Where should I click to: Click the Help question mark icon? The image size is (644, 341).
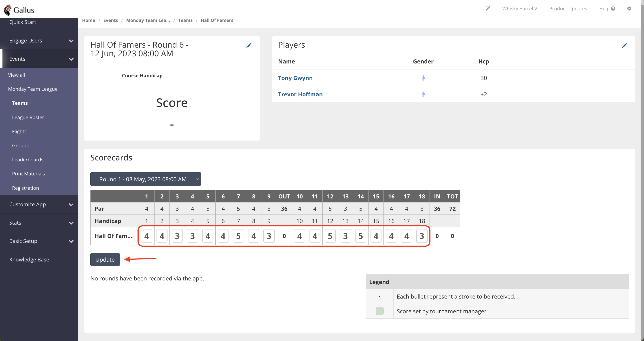[613, 8]
